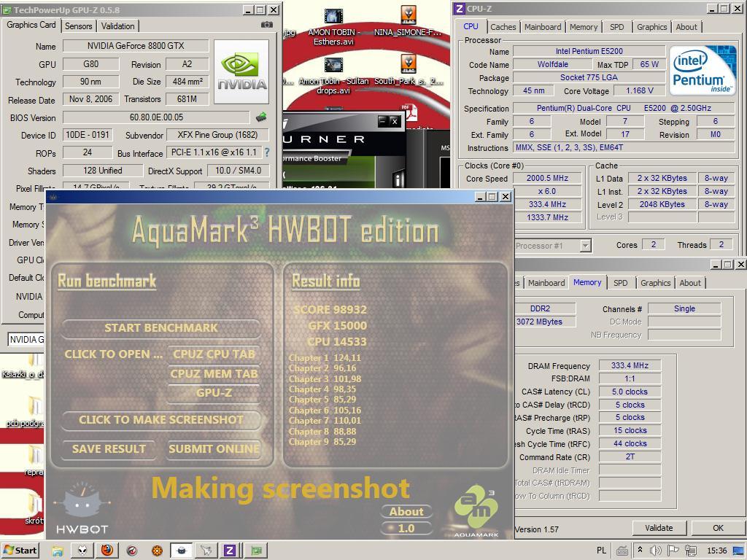Click the DRAM Frequency value 333.4 MHz
Image resolution: width=747 pixels, height=560 pixels.
point(630,366)
